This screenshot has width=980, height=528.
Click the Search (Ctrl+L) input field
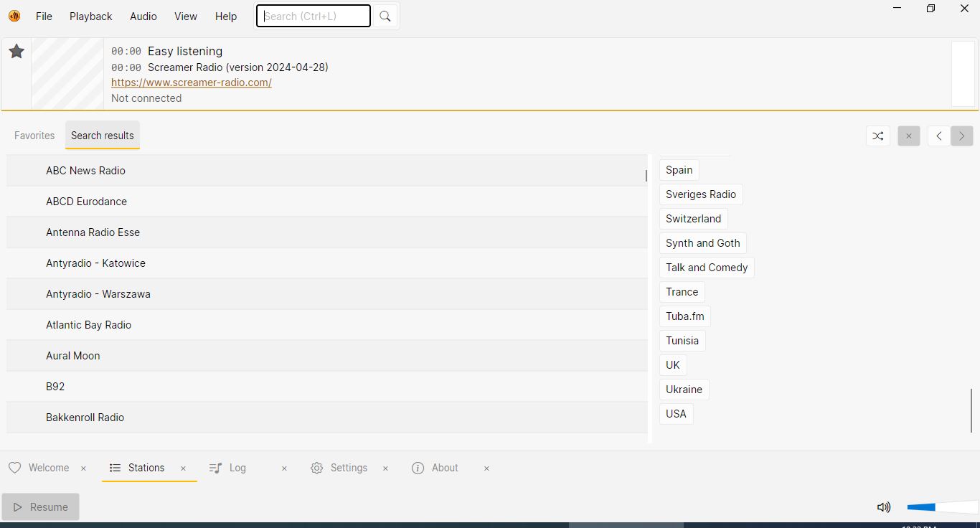click(314, 16)
